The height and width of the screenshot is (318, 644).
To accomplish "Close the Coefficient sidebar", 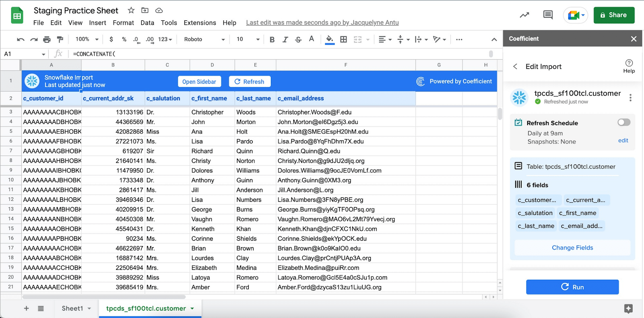I will pyautogui.click(x=634, y=39).
